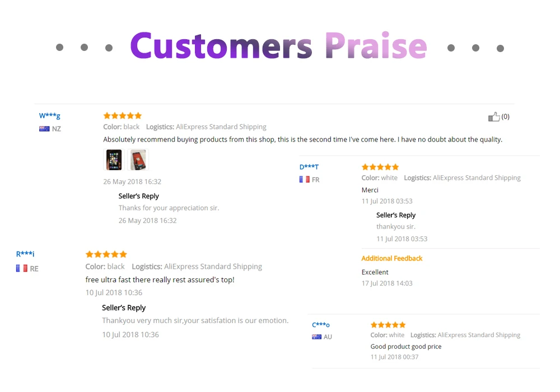Open reviewer D***T's profile

coord(309,167)
